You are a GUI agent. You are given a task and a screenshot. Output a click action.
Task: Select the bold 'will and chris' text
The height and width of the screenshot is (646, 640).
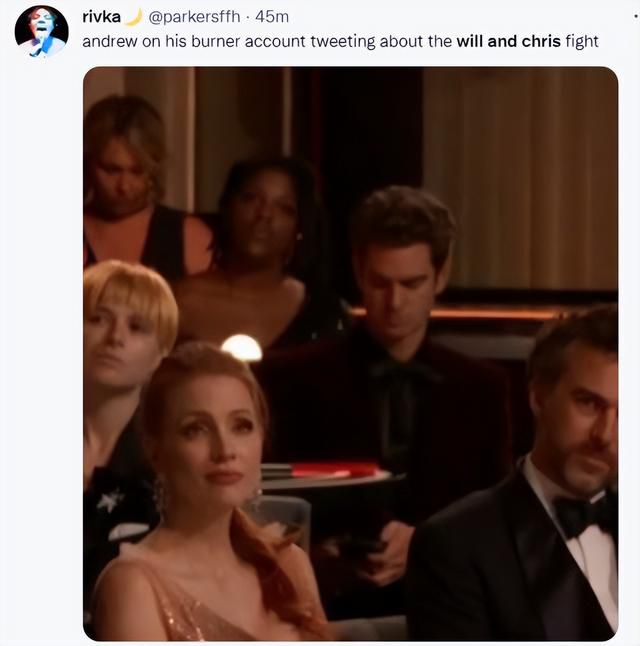(509, 42)
